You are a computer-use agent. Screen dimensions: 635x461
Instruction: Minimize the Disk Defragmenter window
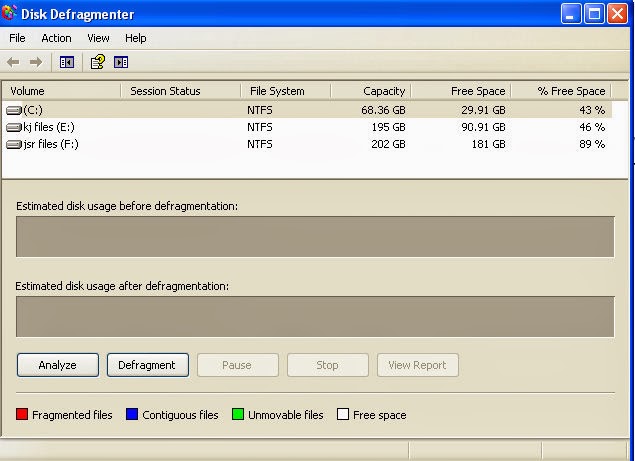click(571, 13)
